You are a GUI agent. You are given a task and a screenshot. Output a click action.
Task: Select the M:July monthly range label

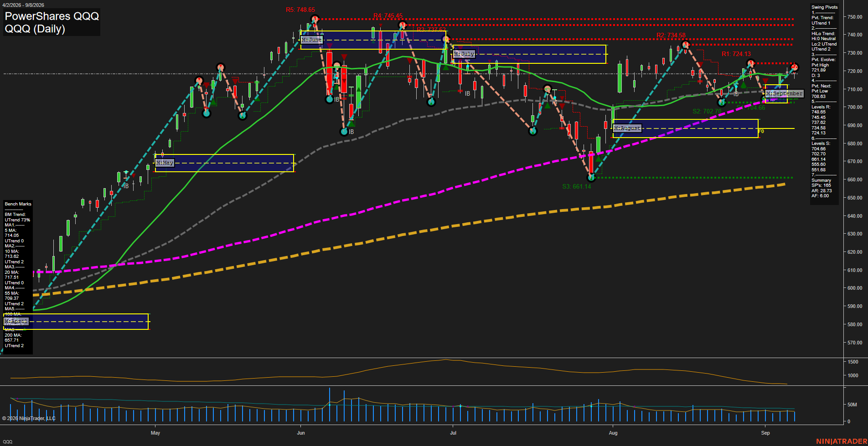click(x=464, y=54)
